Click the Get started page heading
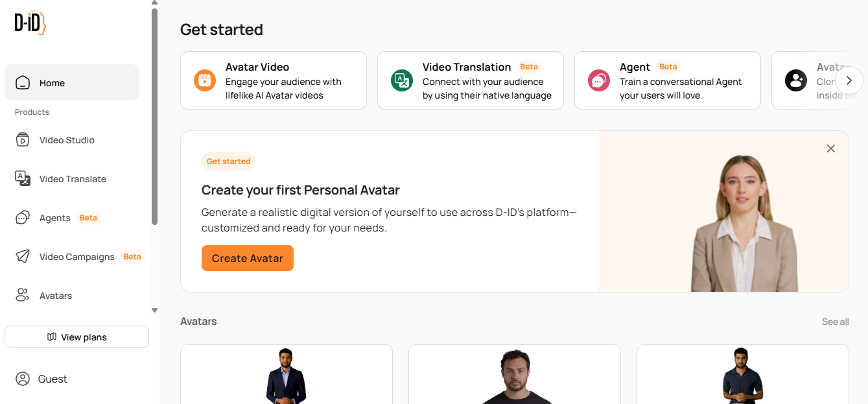Viewport: 868px width, 404px height. [x=222, y=30]
